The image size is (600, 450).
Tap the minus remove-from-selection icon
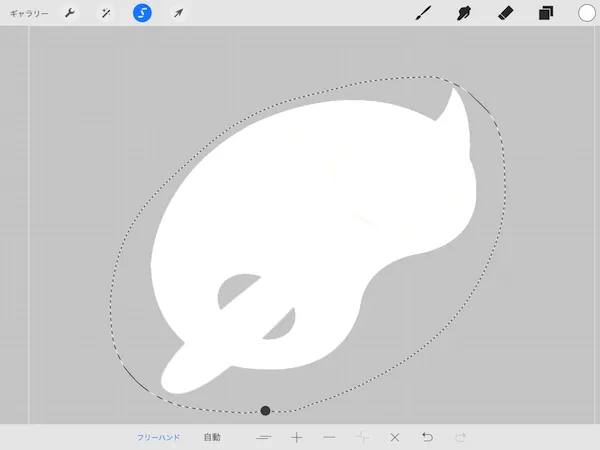pos(329,437)
